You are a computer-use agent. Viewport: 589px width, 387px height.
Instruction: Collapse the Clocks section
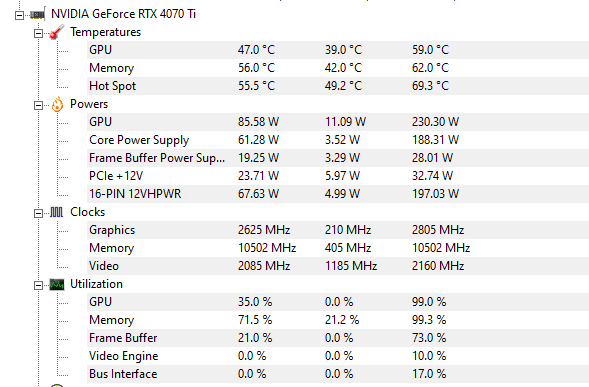click(x=38, y=213)
